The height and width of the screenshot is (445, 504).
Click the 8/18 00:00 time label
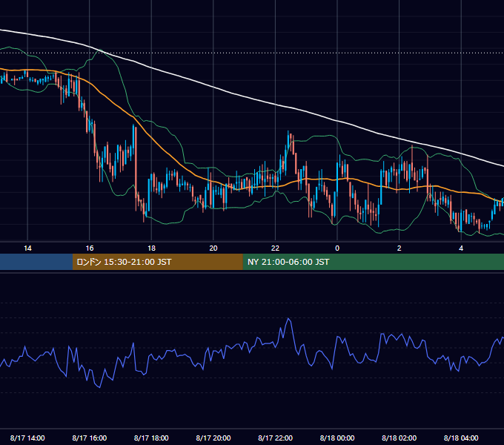pyautogui.click(x=337, y=438)
